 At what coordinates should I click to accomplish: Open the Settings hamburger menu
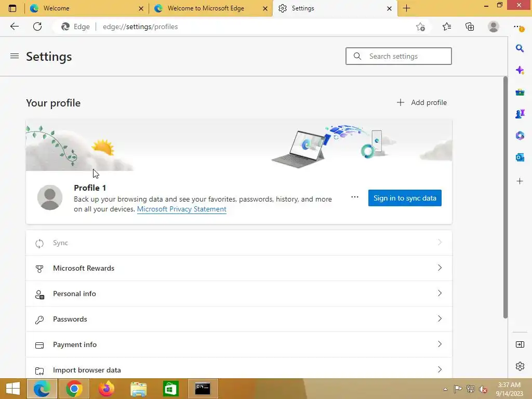click(14, 56)
